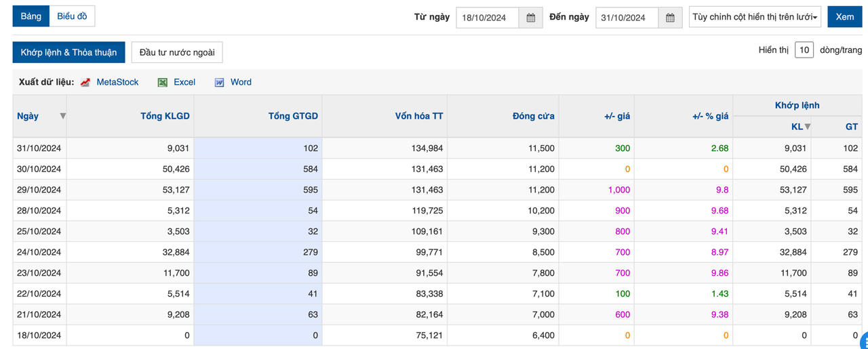Switch to the Bảng tab
The image size is (868, 349).
(31, 16)
